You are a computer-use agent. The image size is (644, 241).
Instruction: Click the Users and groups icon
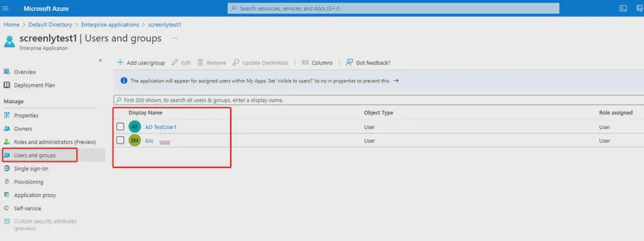point(6,155)
